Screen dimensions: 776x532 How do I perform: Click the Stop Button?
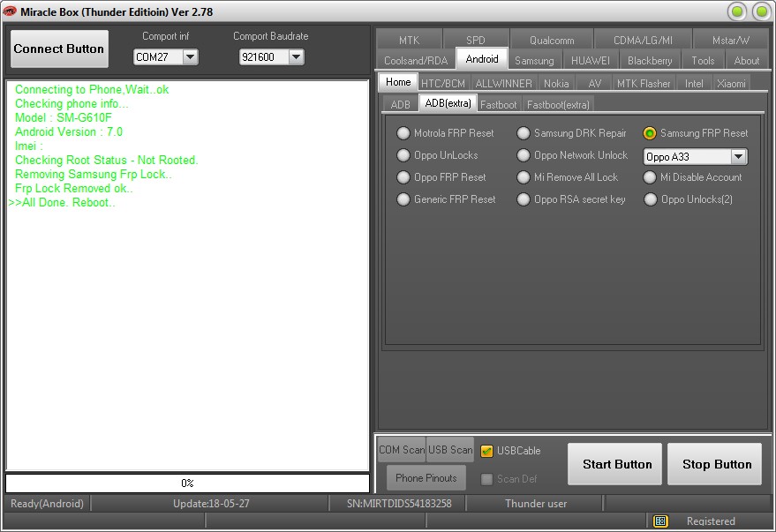(714, 464)
